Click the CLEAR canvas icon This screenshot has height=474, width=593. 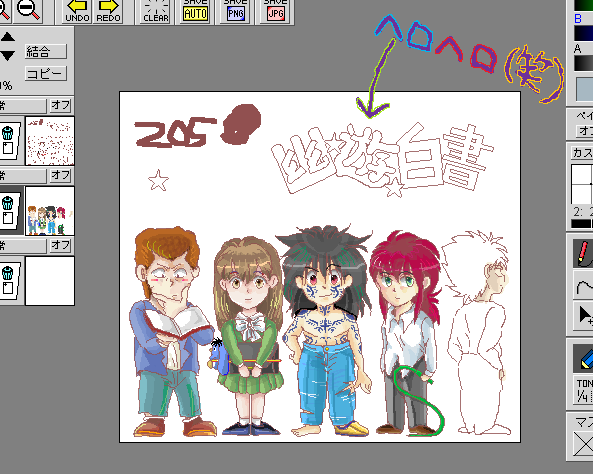[155, 11]
